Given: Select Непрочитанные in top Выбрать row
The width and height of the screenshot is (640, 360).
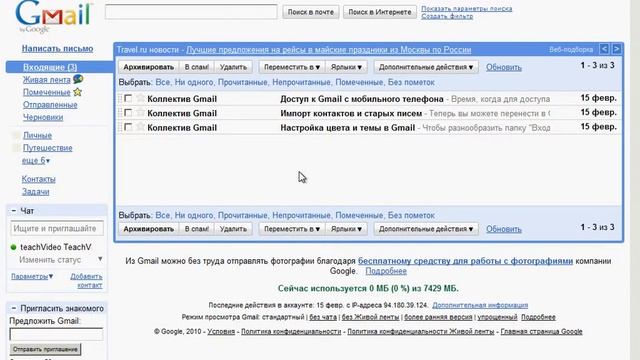Looking at the screenshot, I should click(301, 82).
